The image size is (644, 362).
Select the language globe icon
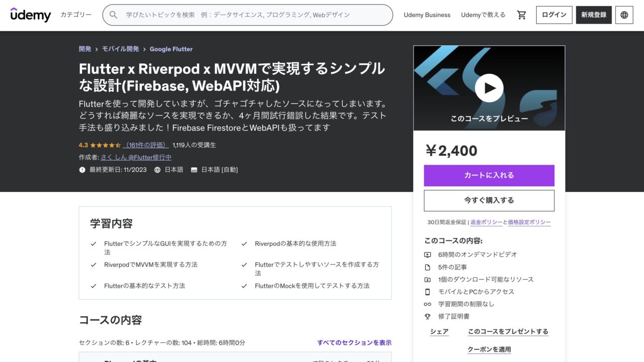coord(624,15)
